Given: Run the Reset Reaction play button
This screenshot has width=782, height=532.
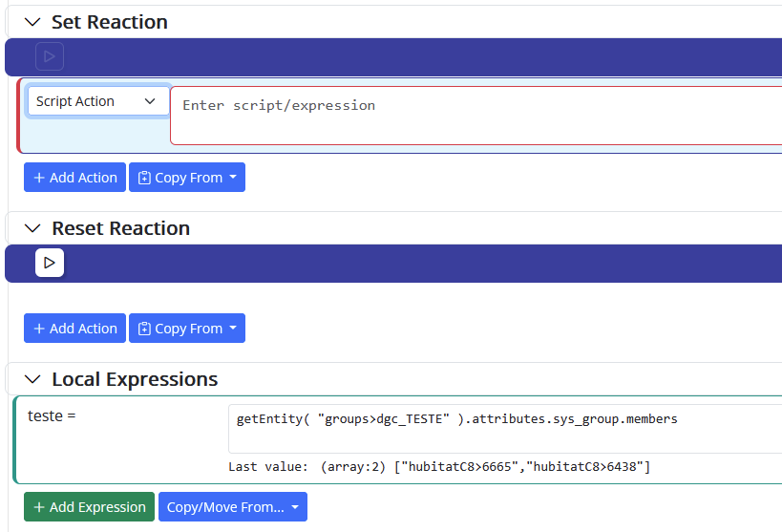Looking at the screenshot, I should tap(50, 263).
